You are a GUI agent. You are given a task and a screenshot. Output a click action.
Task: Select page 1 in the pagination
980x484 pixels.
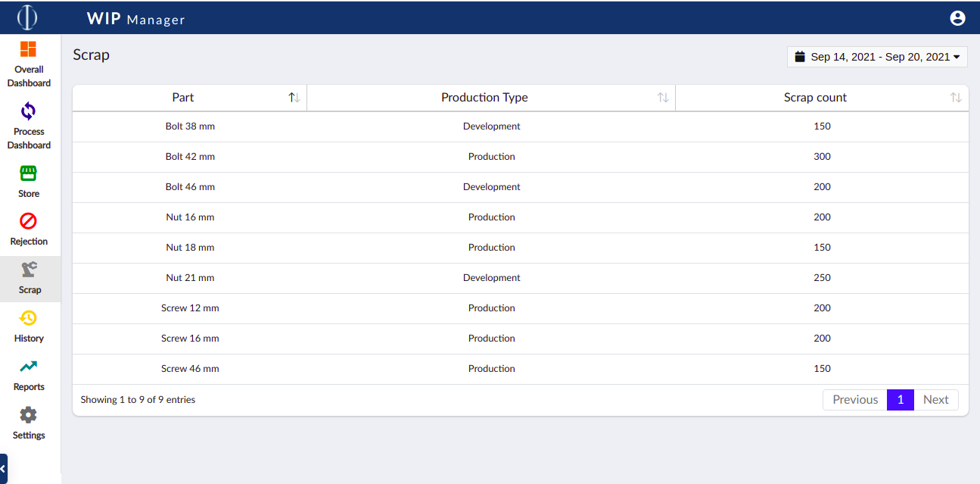pos(901,400)
